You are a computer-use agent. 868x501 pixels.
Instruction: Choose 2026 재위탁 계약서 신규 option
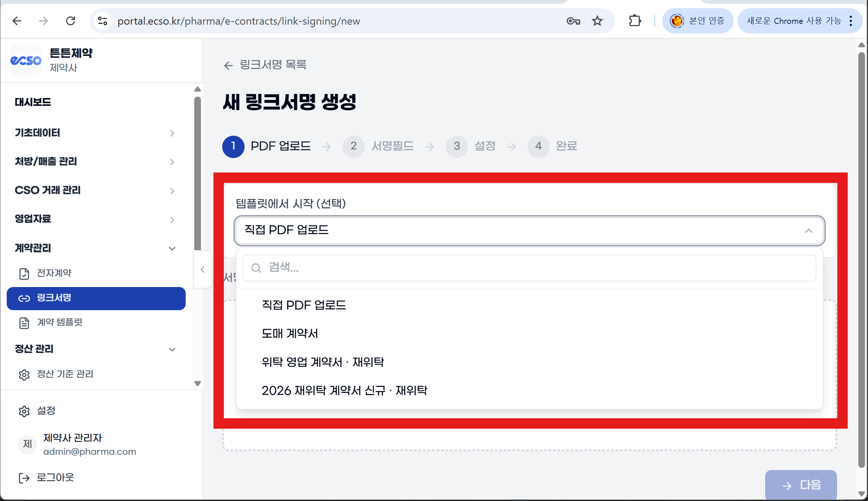[x=344, y=391]
